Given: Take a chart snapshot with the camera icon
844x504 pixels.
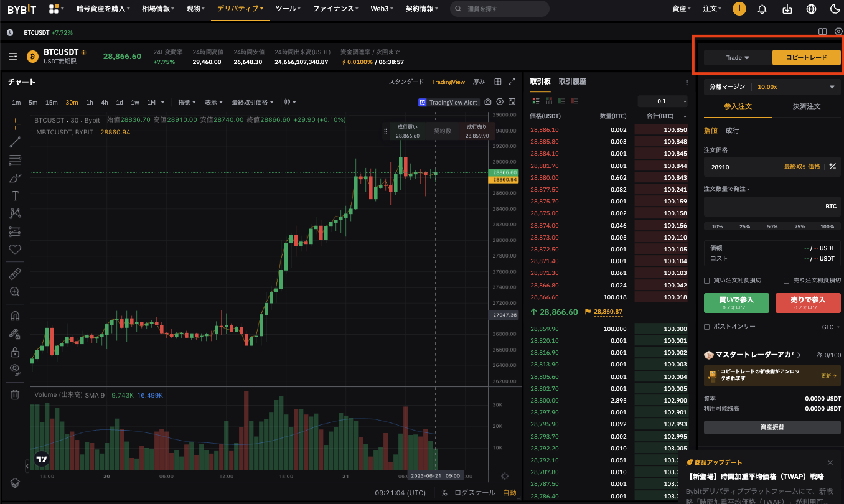Looking at the screenshot, I should (487, 102).
